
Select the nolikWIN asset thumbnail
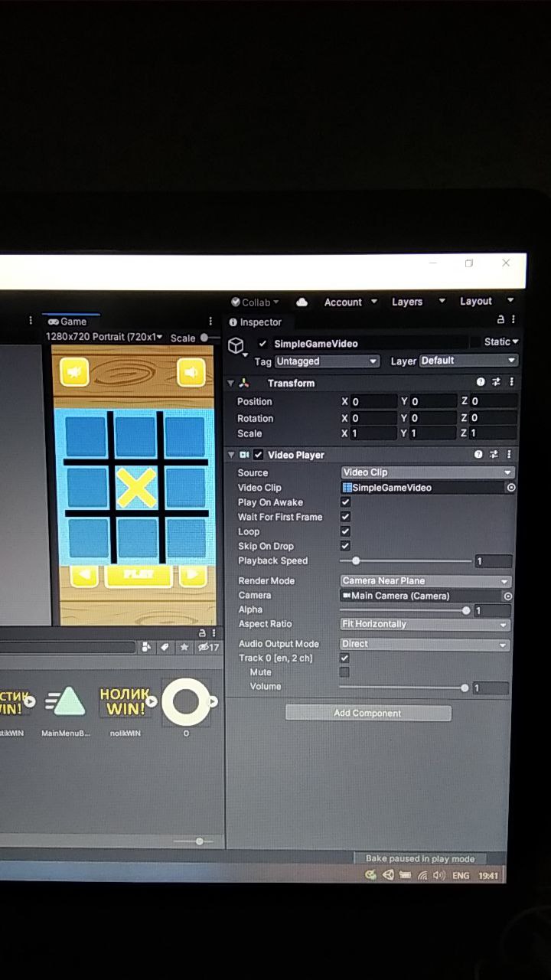pos(126,702)
